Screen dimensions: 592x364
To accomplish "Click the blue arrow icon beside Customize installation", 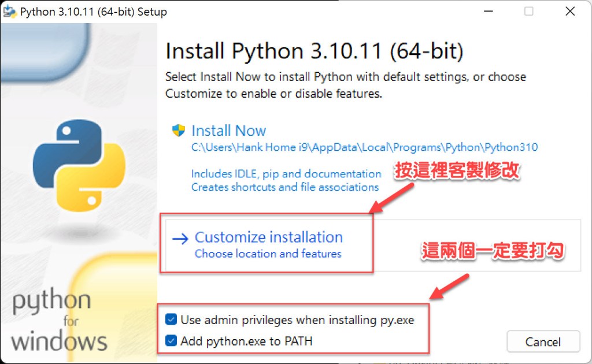I will 180,239.
